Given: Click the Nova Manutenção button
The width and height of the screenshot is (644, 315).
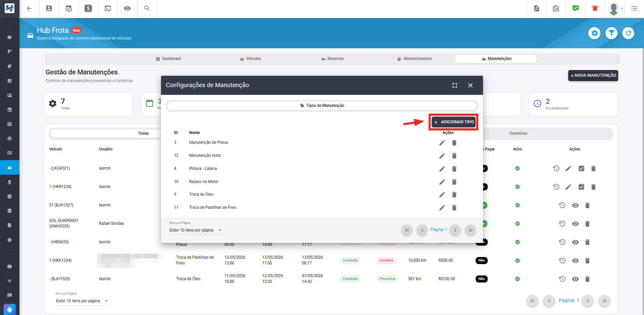Looking at the screenshot, I should (593, 75).
